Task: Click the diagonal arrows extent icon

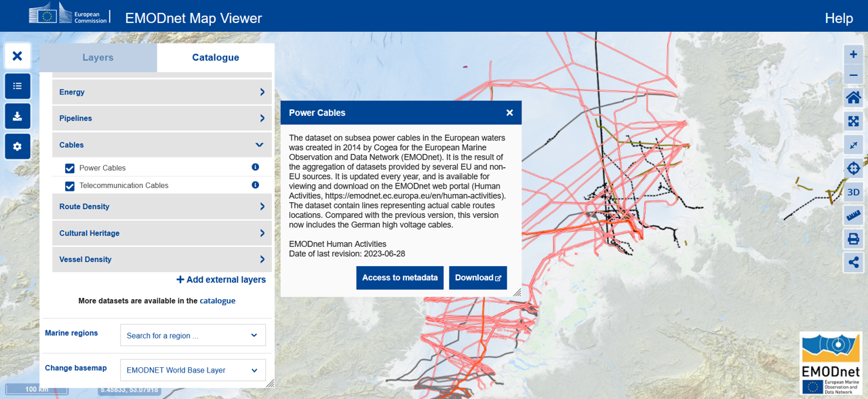Action: pos(853,145)
